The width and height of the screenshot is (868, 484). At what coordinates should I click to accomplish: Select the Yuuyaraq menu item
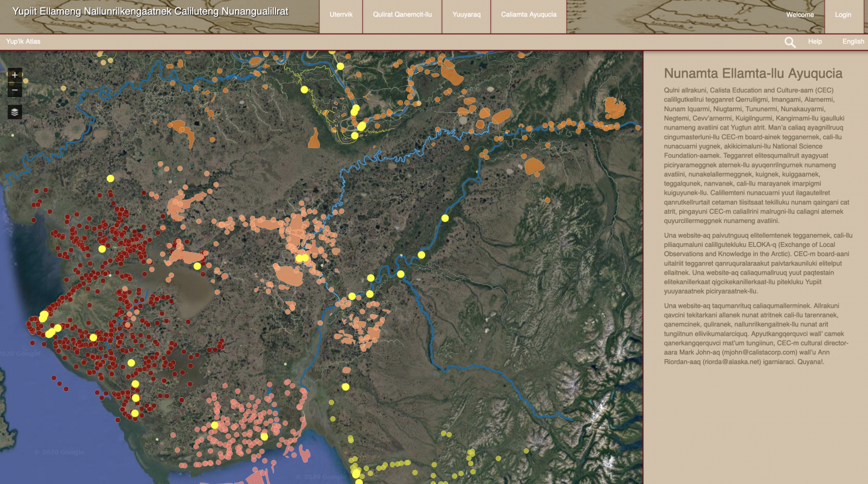467,15
